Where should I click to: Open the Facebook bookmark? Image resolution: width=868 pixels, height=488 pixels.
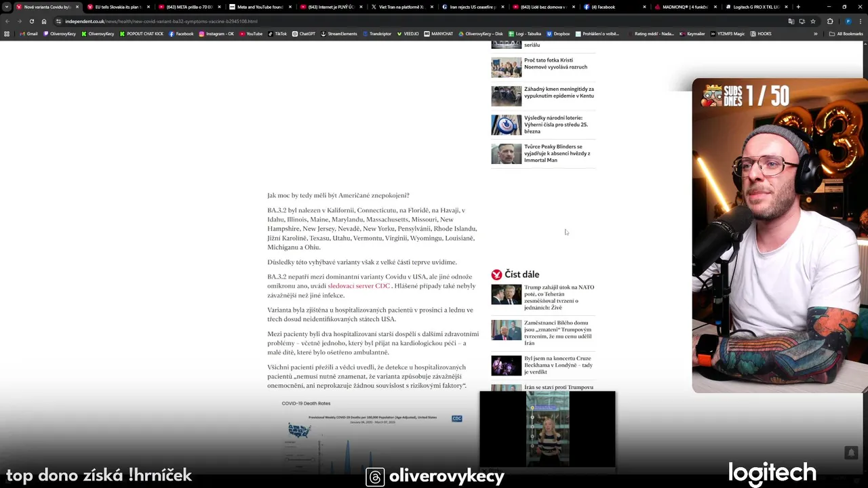[x=181, y=33]
